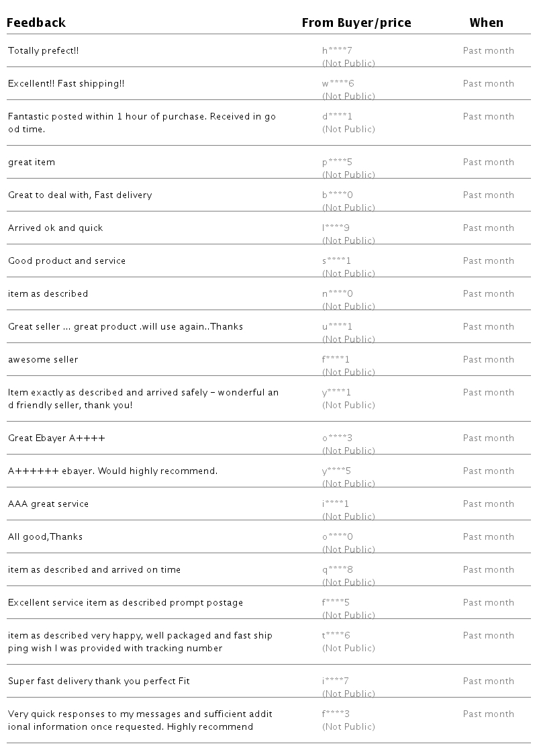Click buyer name p****5
This screenshot has height=756, width=537.
point(337,162)
